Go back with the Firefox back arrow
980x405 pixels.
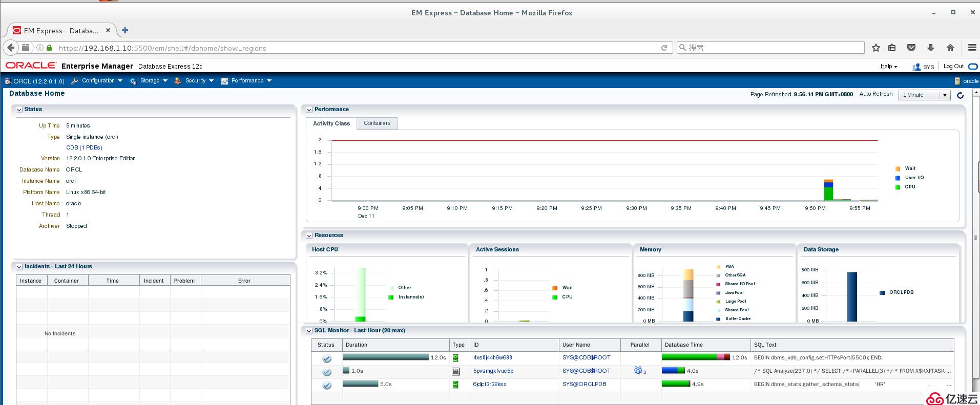pyautogui.click(x=11, y=48)
